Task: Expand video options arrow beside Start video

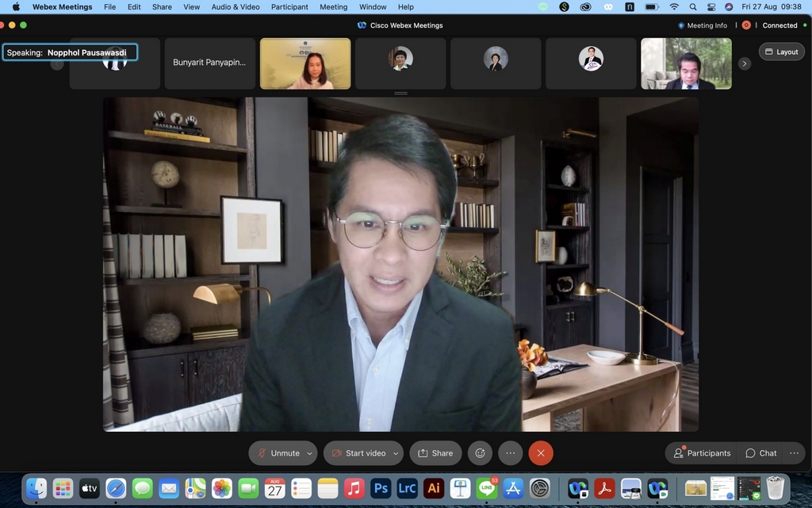Action: [396, 453]
